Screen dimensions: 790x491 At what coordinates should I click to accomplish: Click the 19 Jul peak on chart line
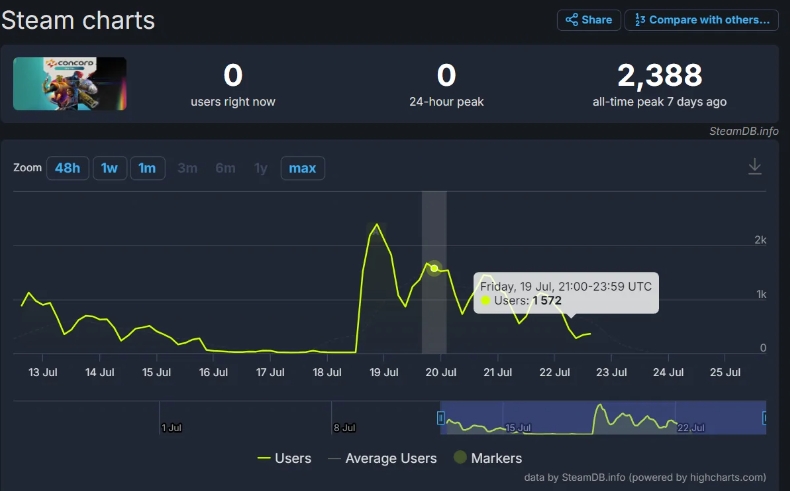point(376,225)
